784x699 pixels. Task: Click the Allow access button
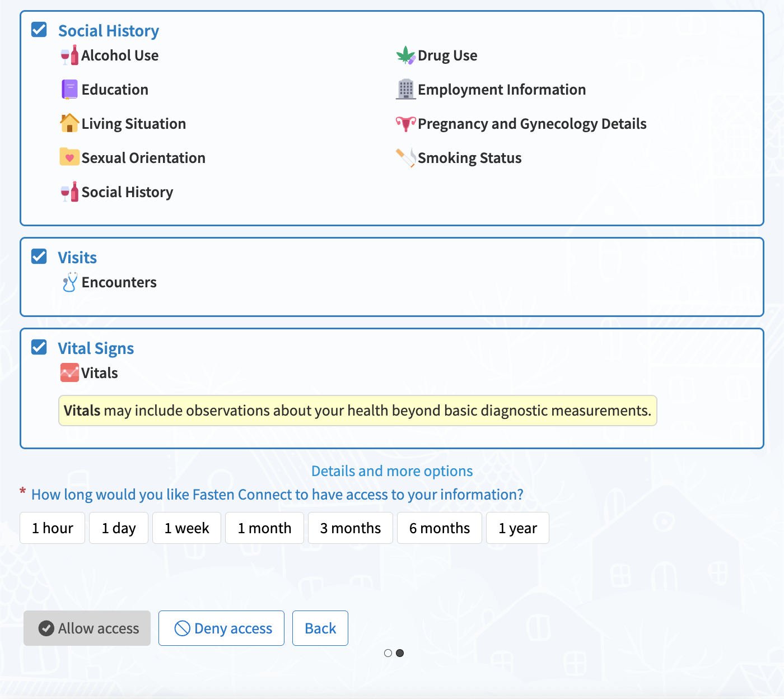[87, 628]
